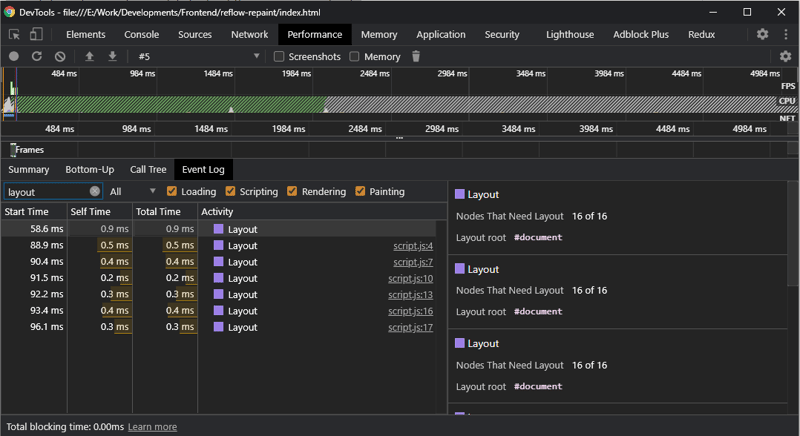The height and width of the screenshot is (436, 800).
Task: Open the script.js:4 source link
Action: 413,246
